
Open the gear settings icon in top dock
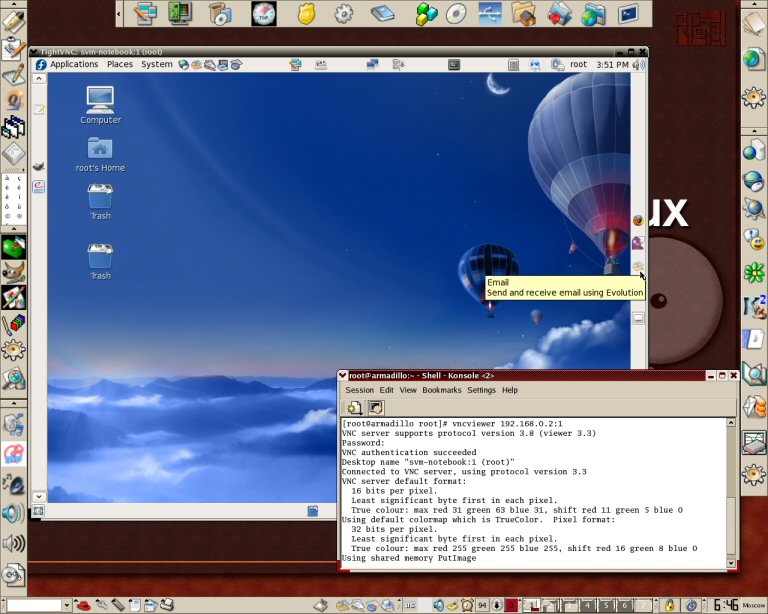click(343, 14)
